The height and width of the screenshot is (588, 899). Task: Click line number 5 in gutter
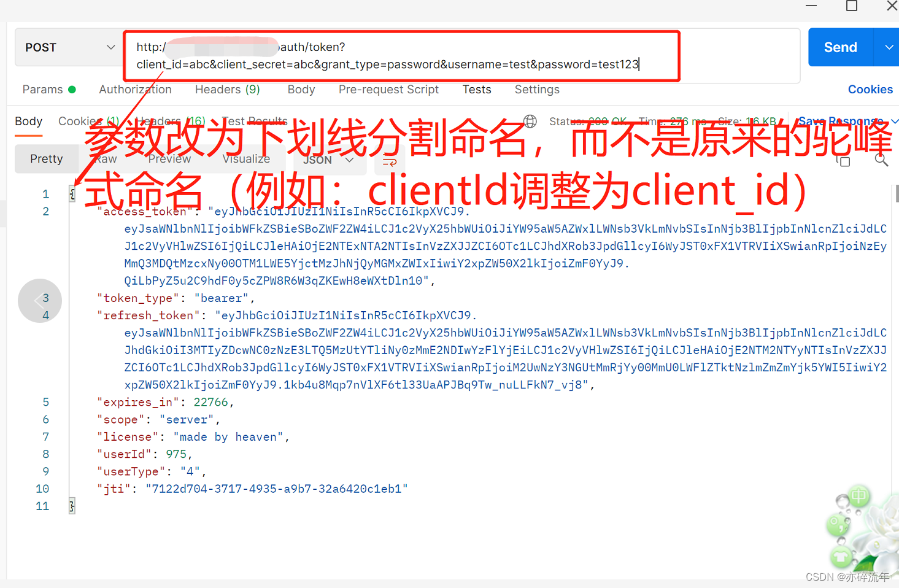click(x=46, y=402)
